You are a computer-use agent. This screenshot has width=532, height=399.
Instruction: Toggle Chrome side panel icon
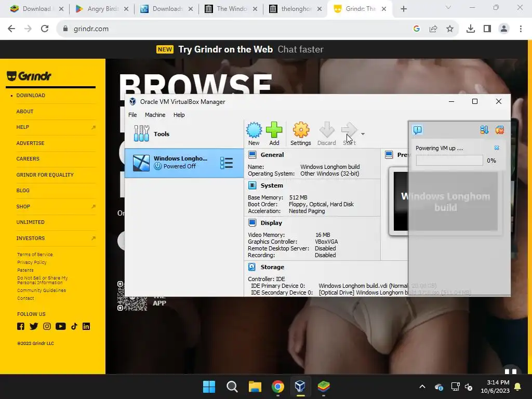487,29
